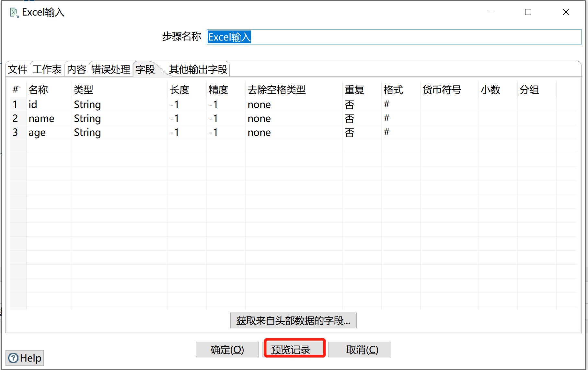Click the 确定(O) button
Image resolution: width=588 pixels, height=370 pixels.
click(x=227, y=350)
